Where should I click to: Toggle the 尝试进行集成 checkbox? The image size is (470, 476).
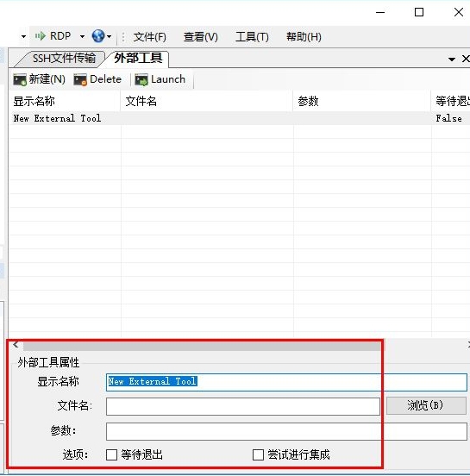pyautogui.click(x=258, y=454)
